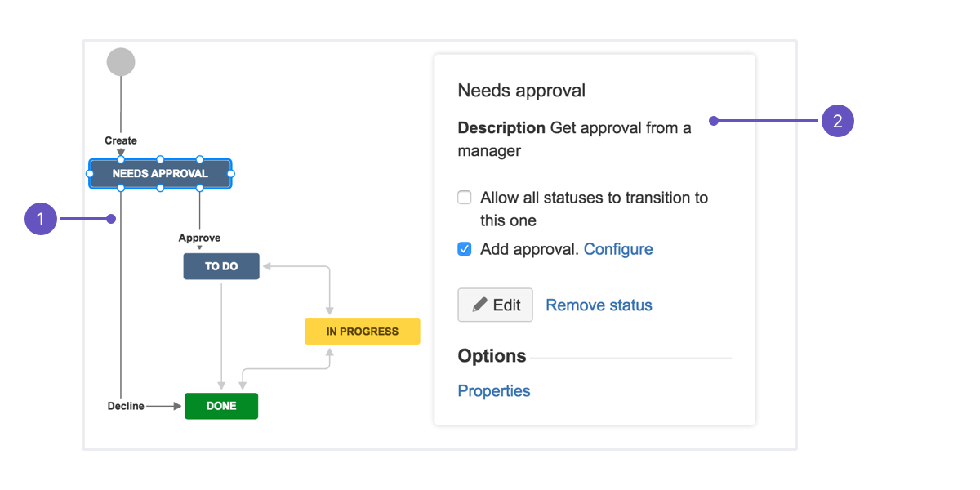Enable Allow all statuses to transition checkbox
This screenshot has width=980, height=490.
[465, 198]
